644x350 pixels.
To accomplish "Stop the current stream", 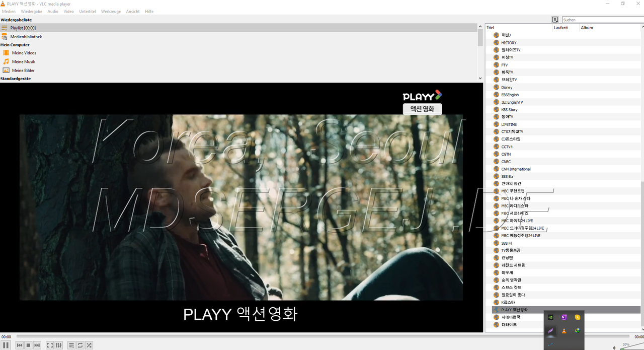I will pos(28,345).
